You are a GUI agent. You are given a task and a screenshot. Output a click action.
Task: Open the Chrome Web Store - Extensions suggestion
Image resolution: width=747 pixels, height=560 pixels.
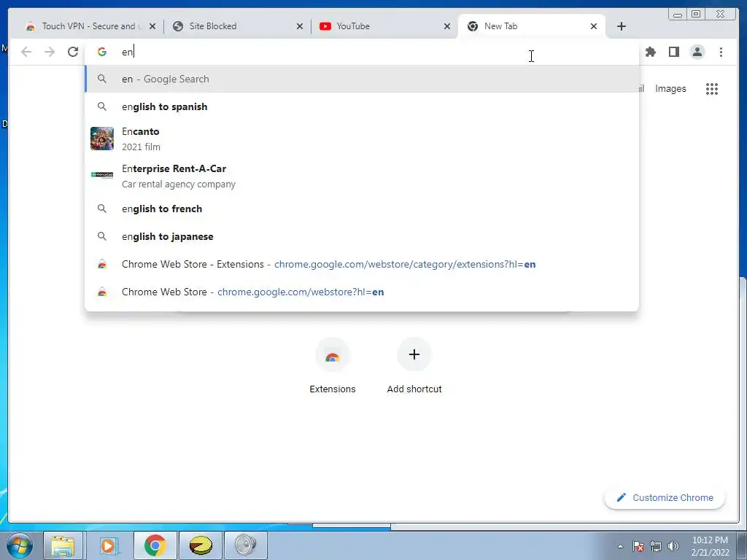point(362,264)
